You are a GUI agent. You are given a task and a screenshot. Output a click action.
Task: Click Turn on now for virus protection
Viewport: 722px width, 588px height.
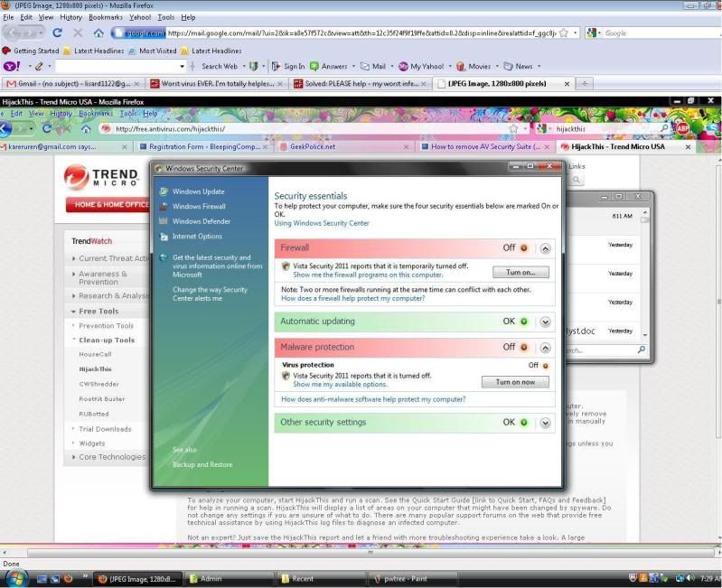(x=515, y=382)
